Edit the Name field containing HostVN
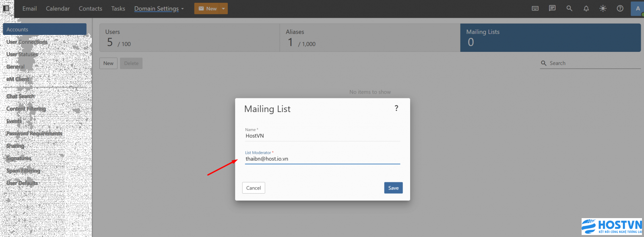The width and height of the screenshot is (644, 237). pyautogui.click(x=322, y=136)
